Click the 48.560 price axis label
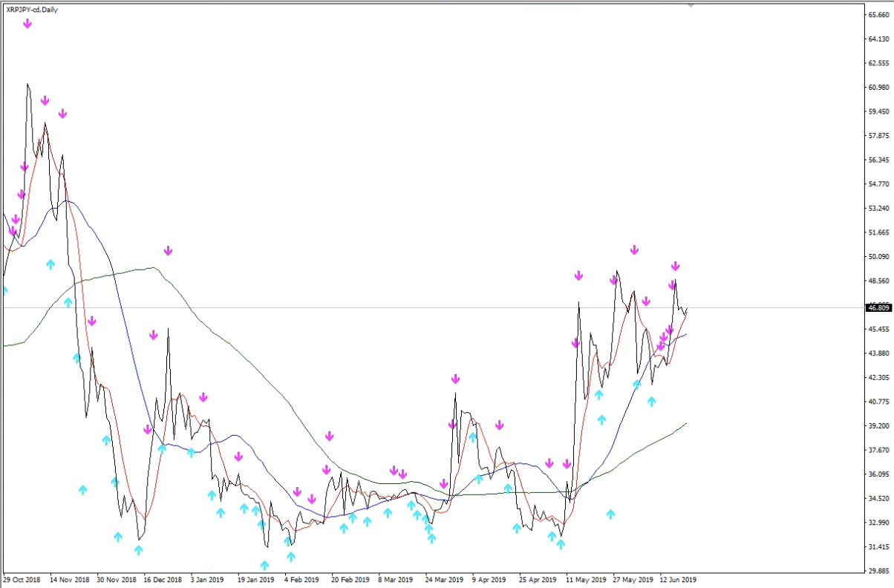The height and width of the screenshot is (588, 894). [x=878, y=281]
